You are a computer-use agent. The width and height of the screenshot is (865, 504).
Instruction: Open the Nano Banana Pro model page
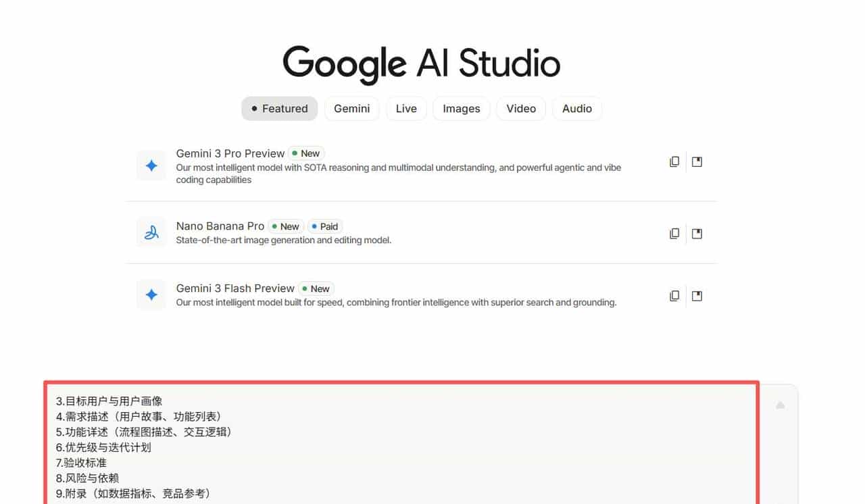[220, 226]
